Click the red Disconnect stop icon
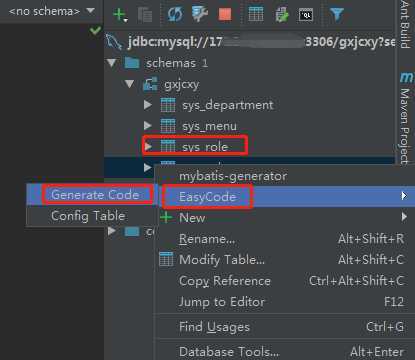Image resolution: width=415 pixels, height=360 pixels. [x=225, y=15]
